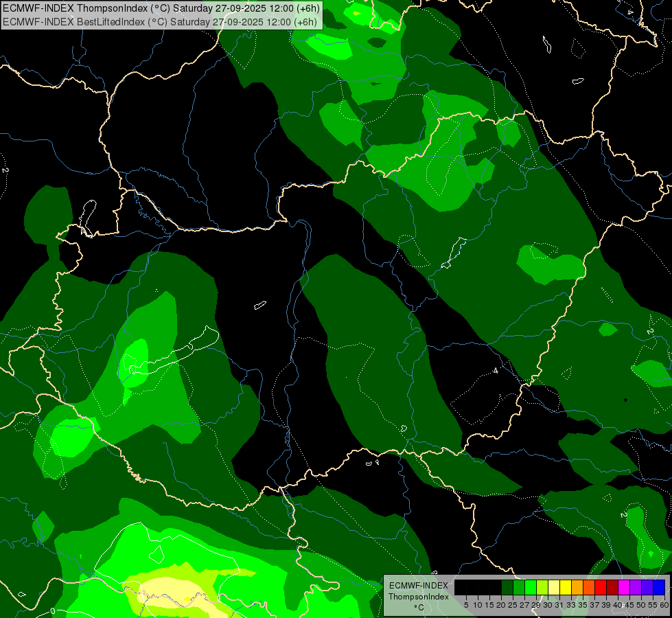The image size is (672, 618).
Task: Select the magenta 40–45 legend swatch
Action: [x=625, y=587]
